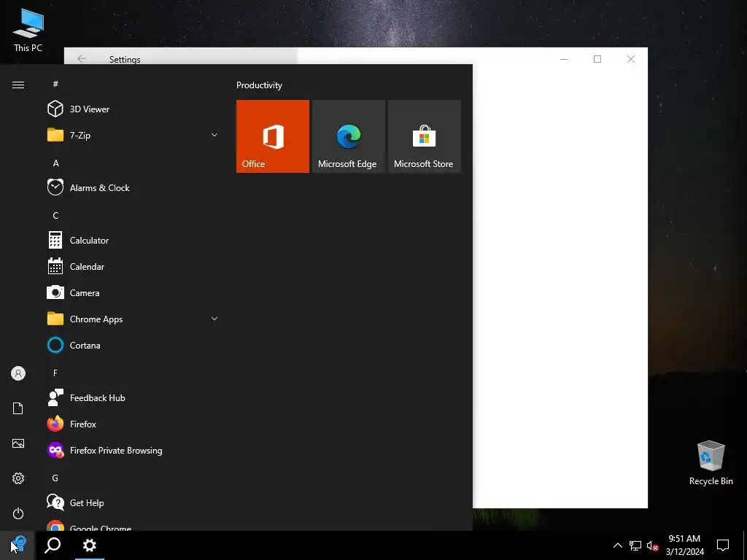This screenshot has height=560, width=747.
Task: Click the Office tile
Action: tap(273, 136)
